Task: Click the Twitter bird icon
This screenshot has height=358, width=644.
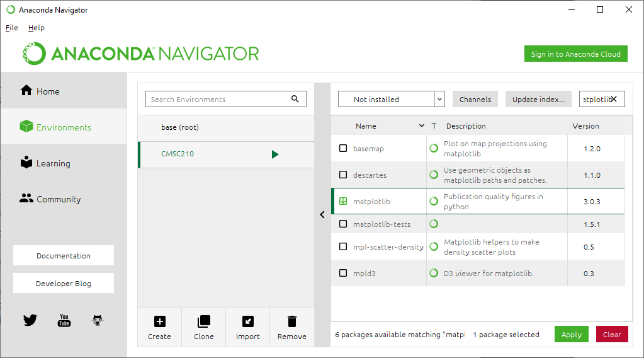Action: click(30, 320)
